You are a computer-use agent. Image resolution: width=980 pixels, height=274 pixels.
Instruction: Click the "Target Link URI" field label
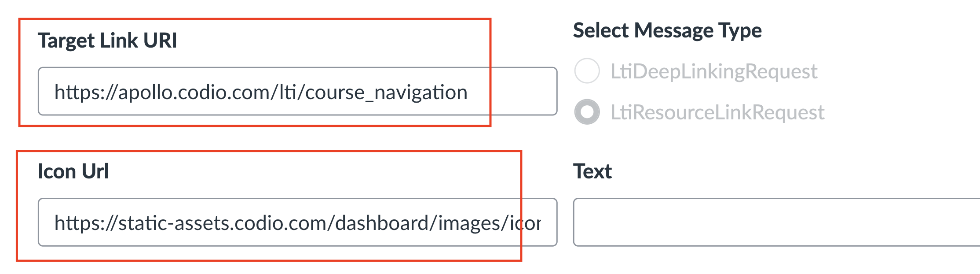[x=107, y=41]
